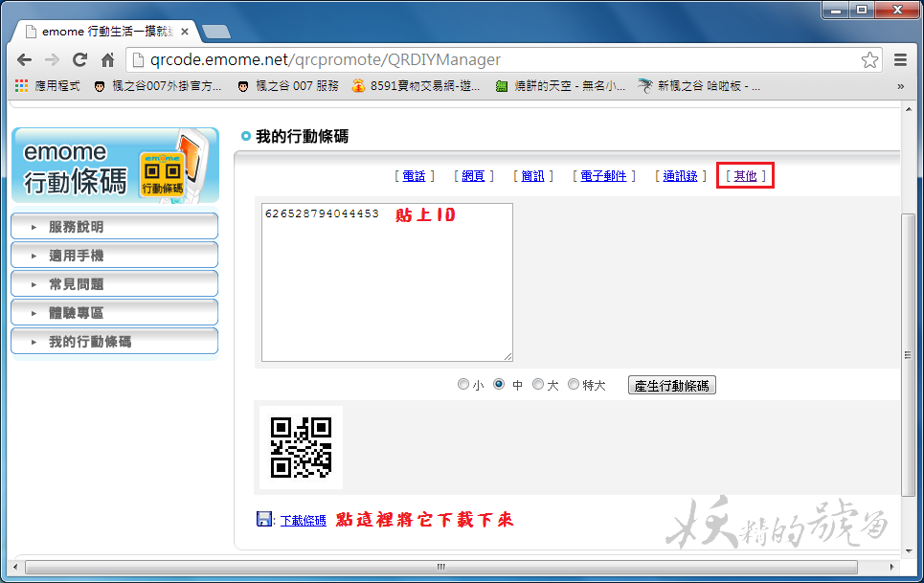Click the page vertical scrollbar up arrow

click(909, 109)
